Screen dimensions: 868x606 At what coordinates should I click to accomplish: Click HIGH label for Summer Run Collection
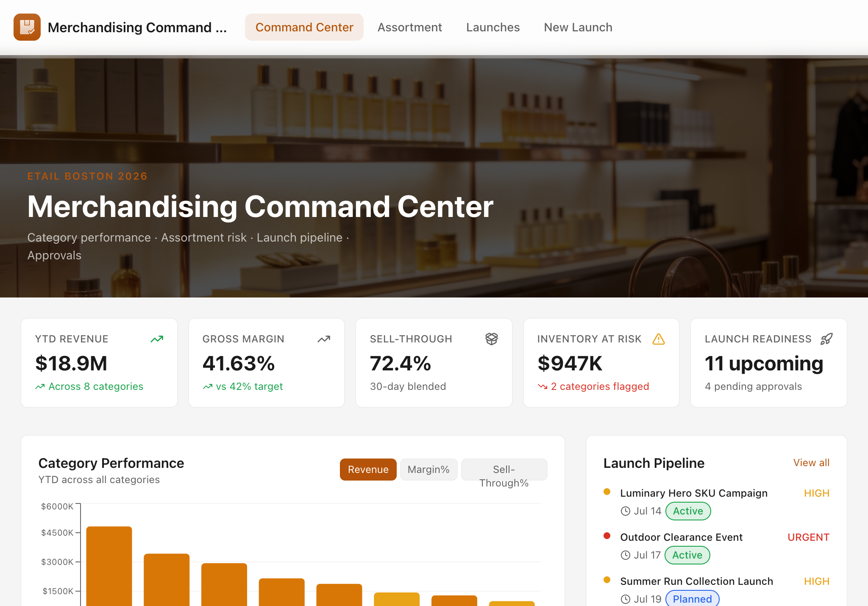(817, 581)
